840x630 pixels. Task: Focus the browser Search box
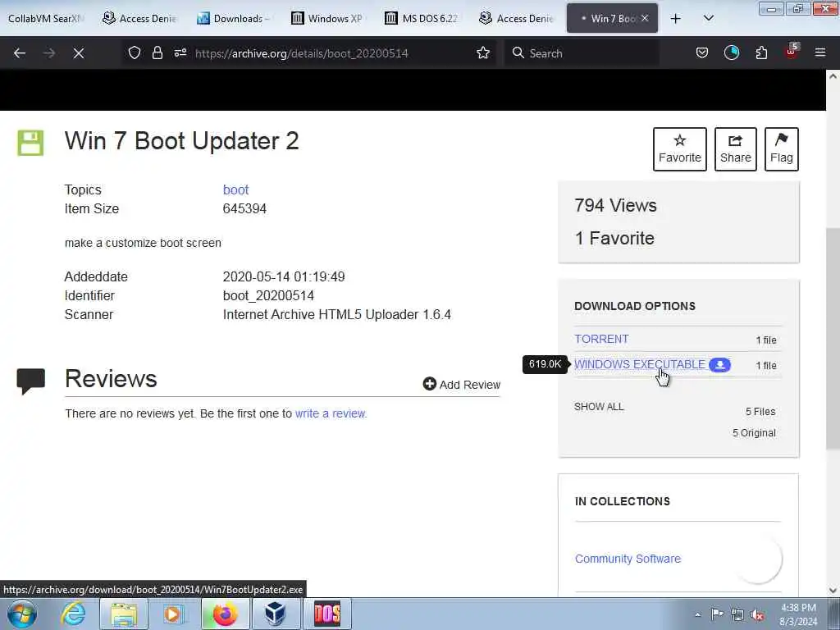(x=582, y=53)
